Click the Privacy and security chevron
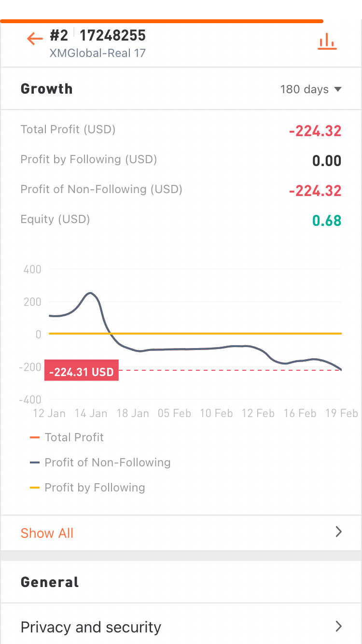Screen dimensions: 362x644 pos(338,627)
